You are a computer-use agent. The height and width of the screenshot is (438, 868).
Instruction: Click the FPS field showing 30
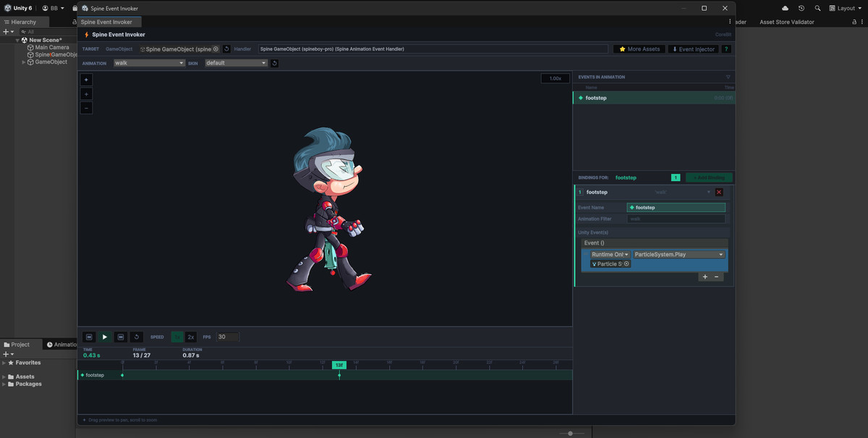(x=228, y=337)
